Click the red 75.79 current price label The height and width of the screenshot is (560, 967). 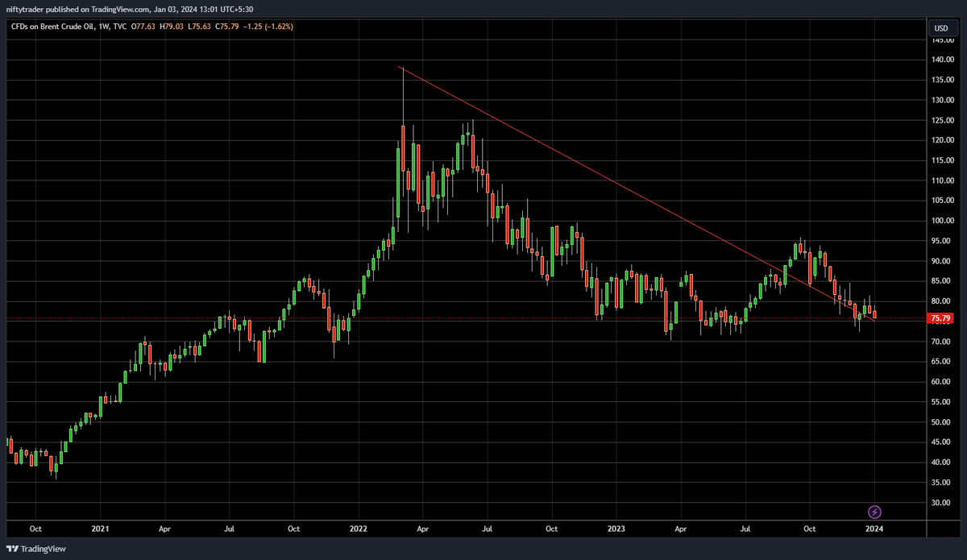pos(940,318)
